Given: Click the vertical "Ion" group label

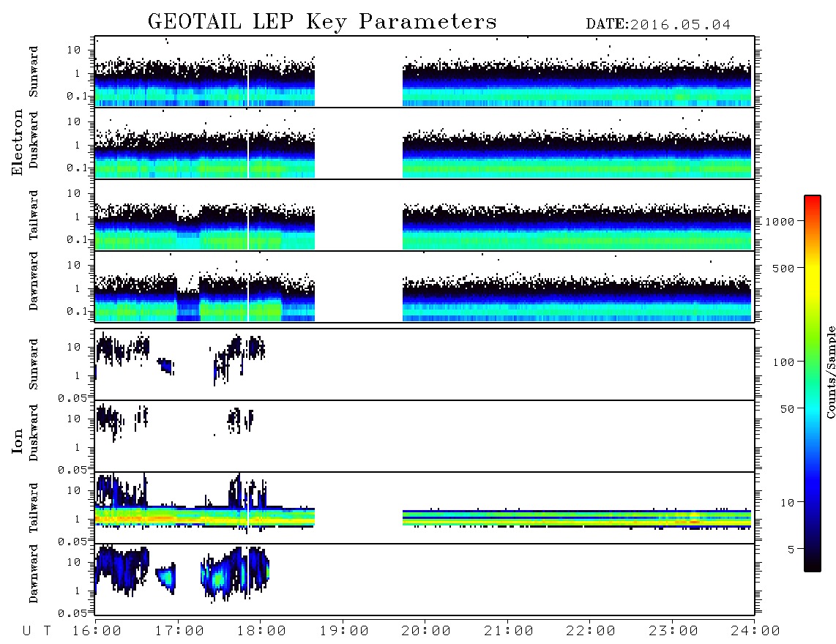Looking at the screenshot, I should click(17, 441).
